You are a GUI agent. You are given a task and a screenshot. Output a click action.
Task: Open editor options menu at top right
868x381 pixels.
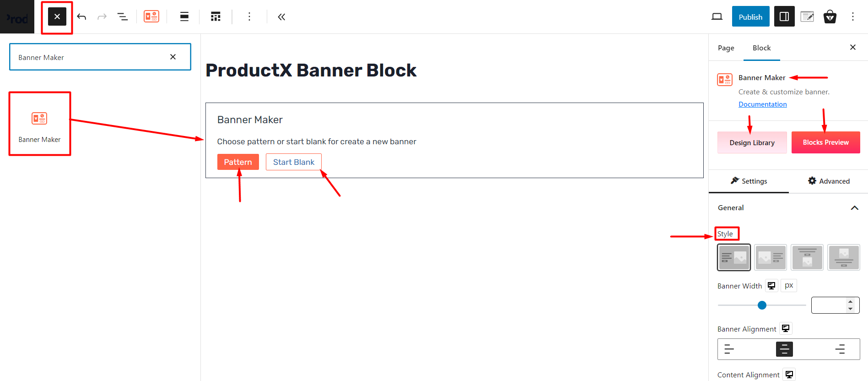pyautogui.click(x=853, y=17)
